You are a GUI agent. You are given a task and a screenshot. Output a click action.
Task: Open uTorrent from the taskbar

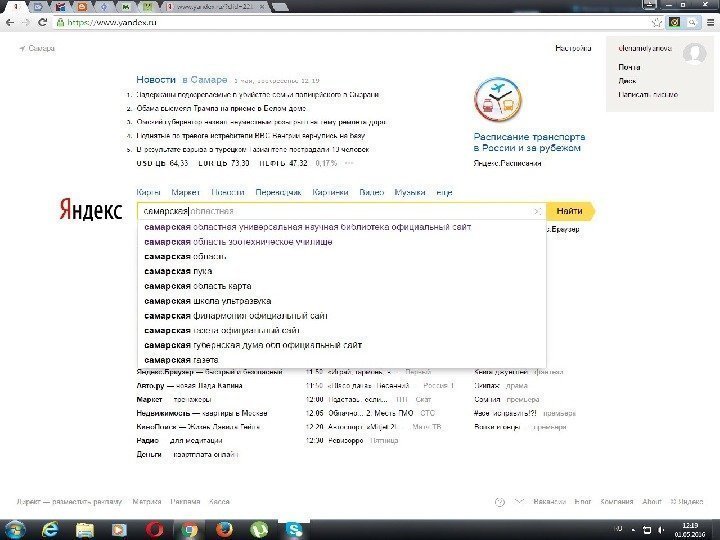click(259, 530)
